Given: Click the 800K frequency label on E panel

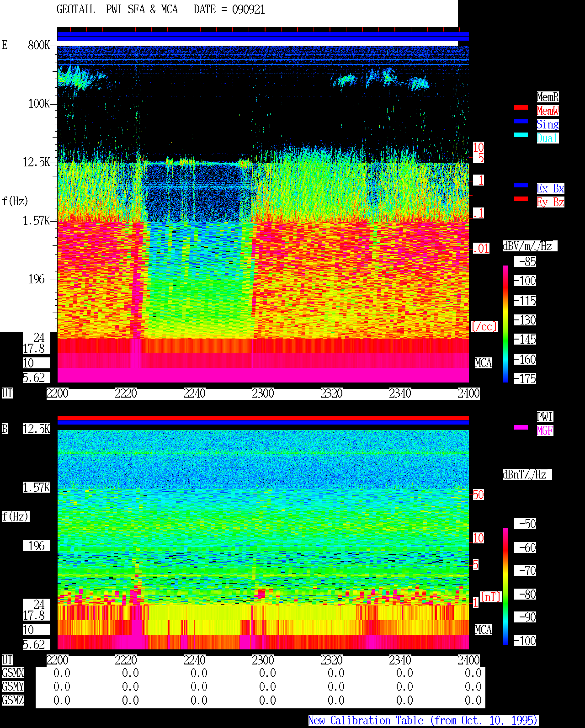Looking at the screenshot, I should click(x=39, y=45).
